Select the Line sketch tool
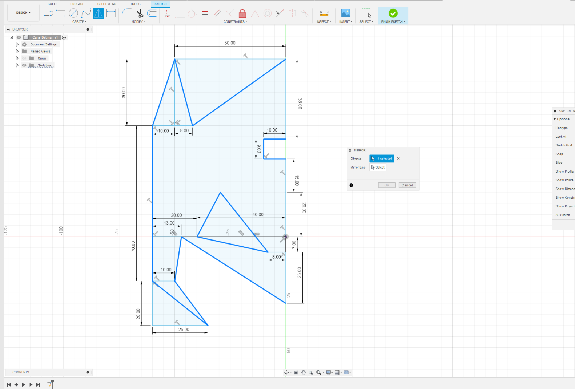 (x=48, y=13)
